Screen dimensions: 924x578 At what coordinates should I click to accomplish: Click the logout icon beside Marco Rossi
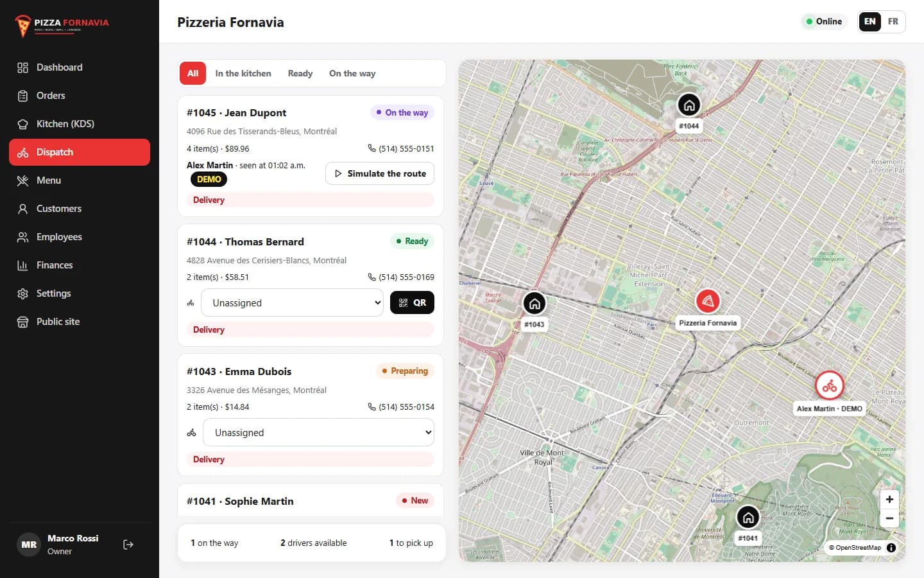point(128,545)
